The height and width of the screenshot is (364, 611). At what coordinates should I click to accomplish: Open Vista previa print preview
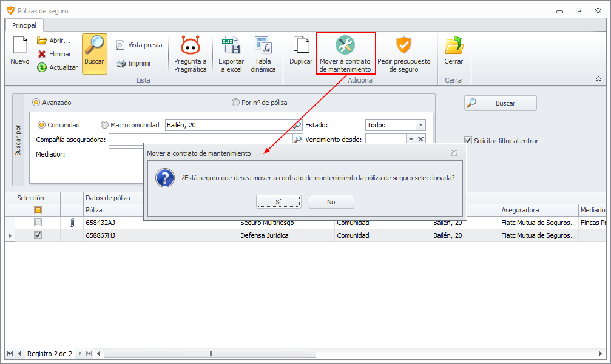(139, 45)
